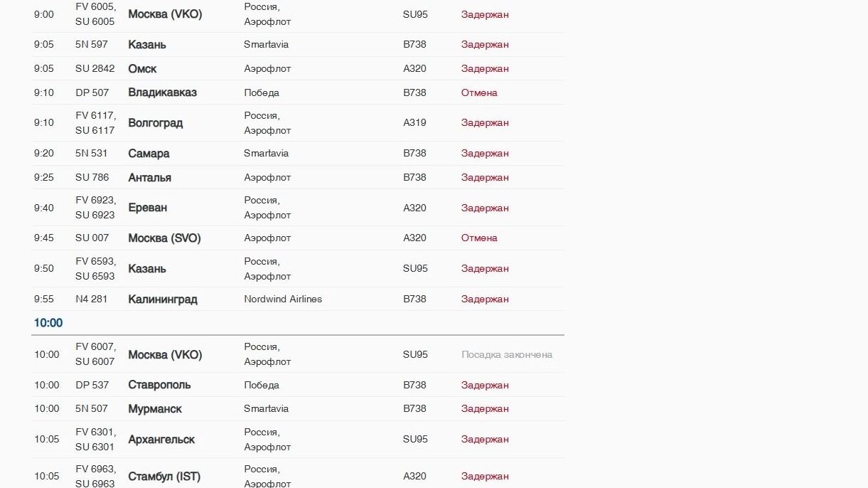Select the Архангельск flight destination

point(161,440)
